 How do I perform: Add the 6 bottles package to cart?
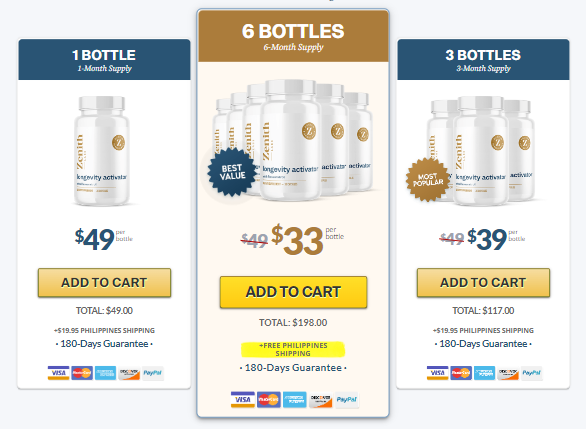[x=293, y=292]
